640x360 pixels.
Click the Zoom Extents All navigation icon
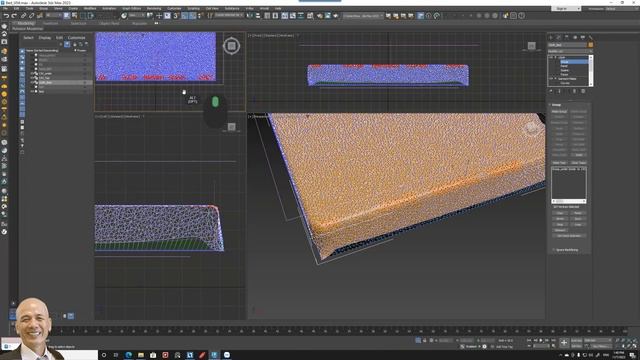(634, 340)
